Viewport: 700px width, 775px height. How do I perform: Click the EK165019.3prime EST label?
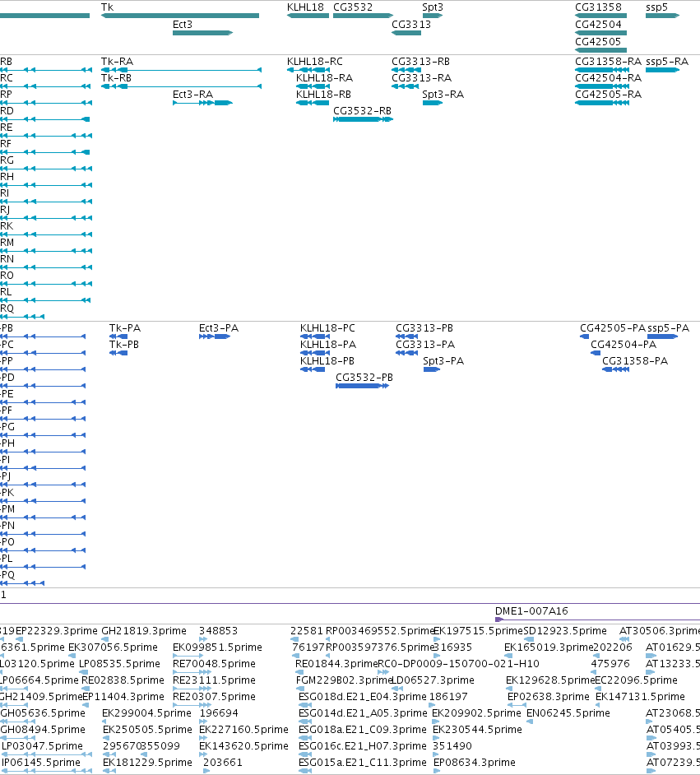point(549,647)
